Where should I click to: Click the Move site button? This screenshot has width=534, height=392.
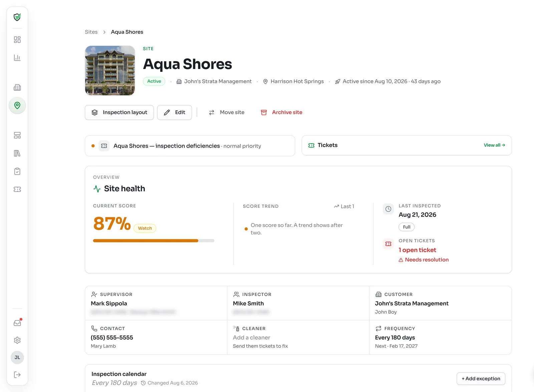227,113
